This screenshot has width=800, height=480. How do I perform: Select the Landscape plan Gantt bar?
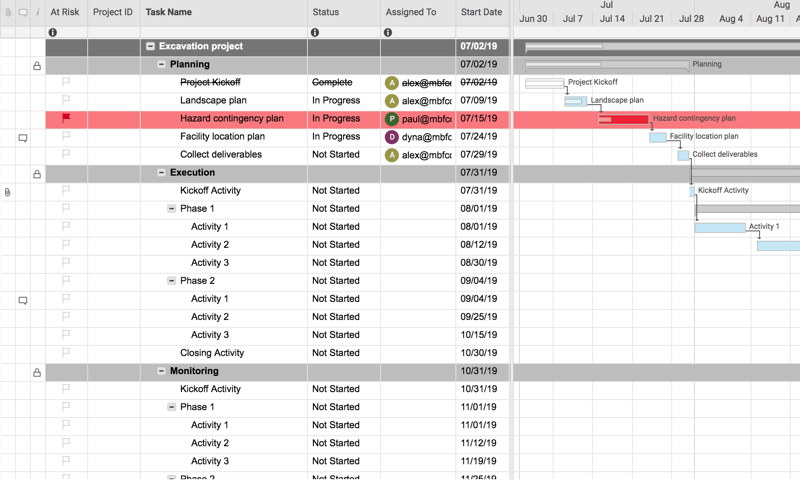point(576,101)
